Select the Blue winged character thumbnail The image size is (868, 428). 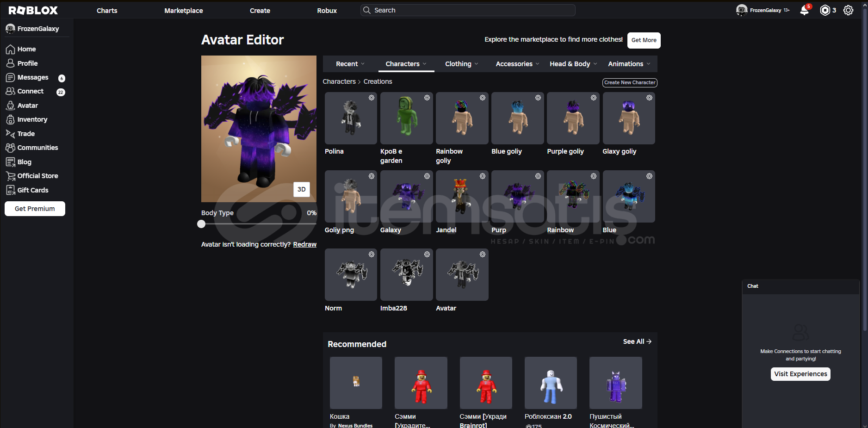point(629,197)
